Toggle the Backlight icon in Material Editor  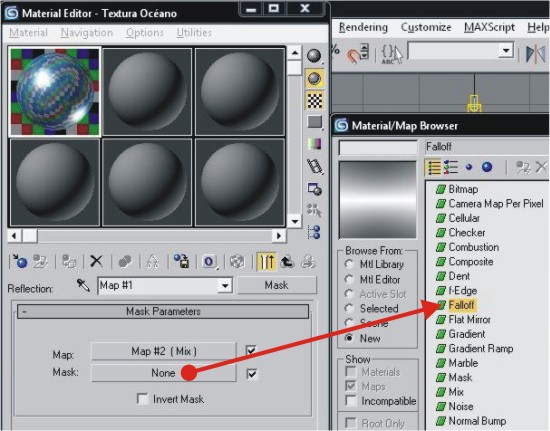point(314,78)
